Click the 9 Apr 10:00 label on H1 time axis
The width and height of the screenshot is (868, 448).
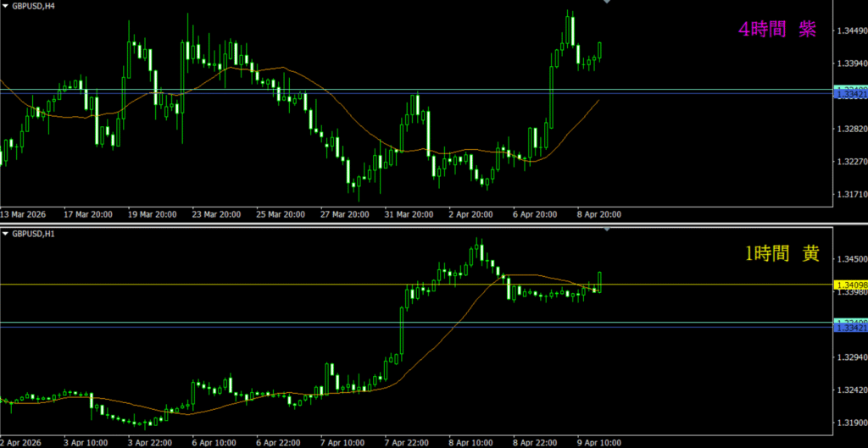click(598, 442)
